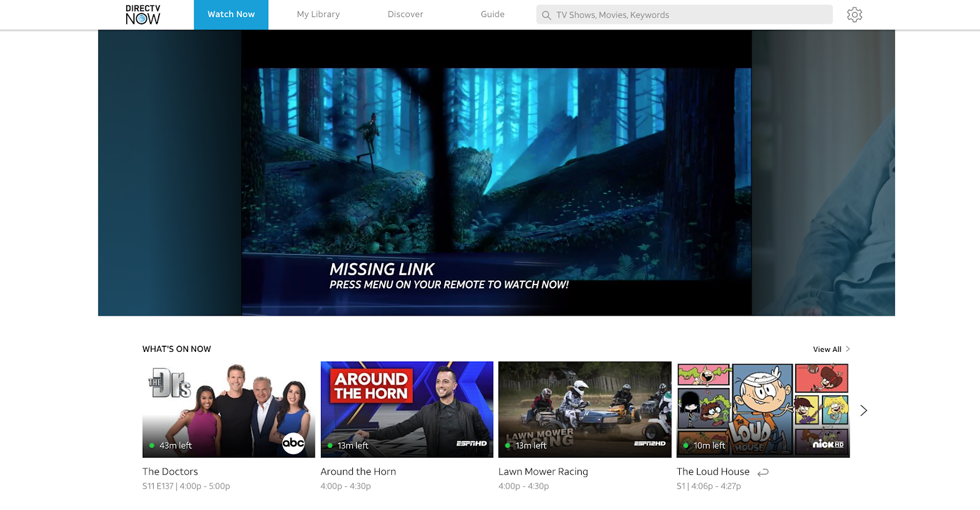The width and height of the screenshot is (980, 510).
Task: Click the WHAT'S ON NOW heading
Action: [176, 349]
